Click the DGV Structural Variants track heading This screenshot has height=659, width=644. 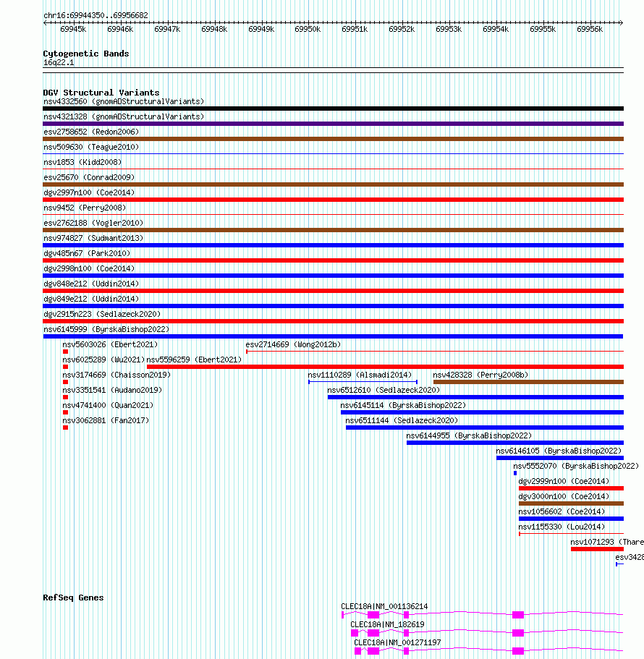tap(101, 93)
